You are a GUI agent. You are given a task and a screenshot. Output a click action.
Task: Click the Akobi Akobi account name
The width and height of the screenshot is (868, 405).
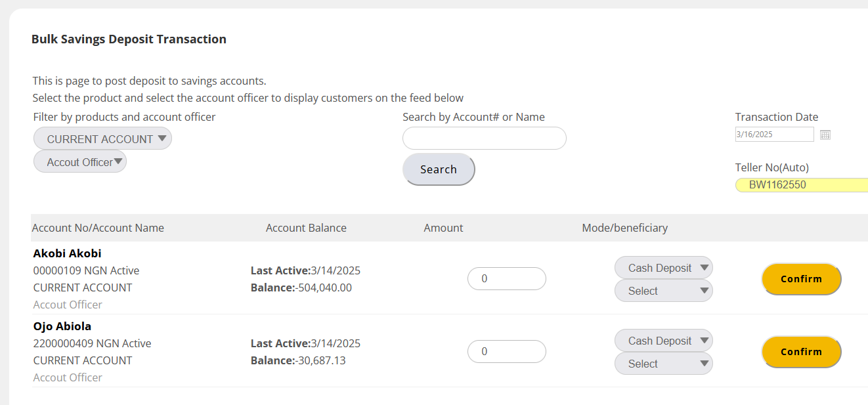[x=67, y=253]
